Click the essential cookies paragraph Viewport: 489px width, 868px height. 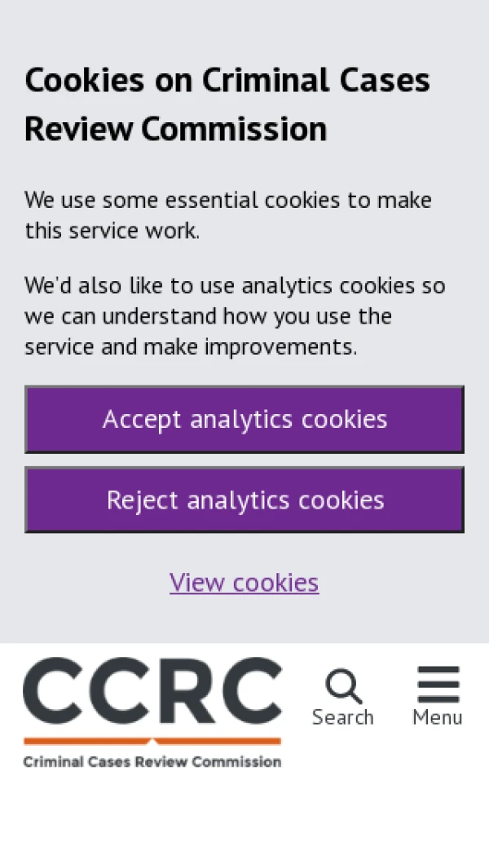228,215
